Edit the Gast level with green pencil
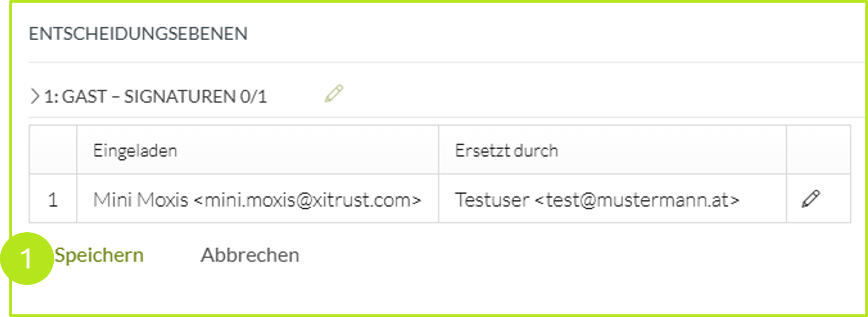Image resolution: width=868 pixels, height=317 pixels. click(x=334, y=94)
